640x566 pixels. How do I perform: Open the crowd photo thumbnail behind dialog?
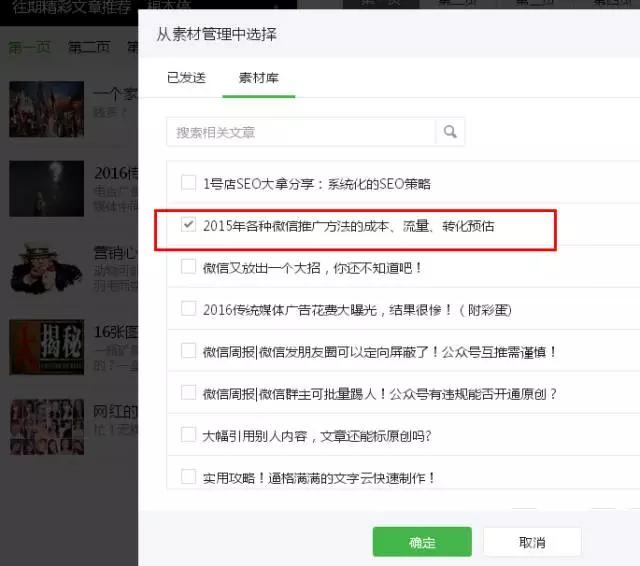pos(47,109)
